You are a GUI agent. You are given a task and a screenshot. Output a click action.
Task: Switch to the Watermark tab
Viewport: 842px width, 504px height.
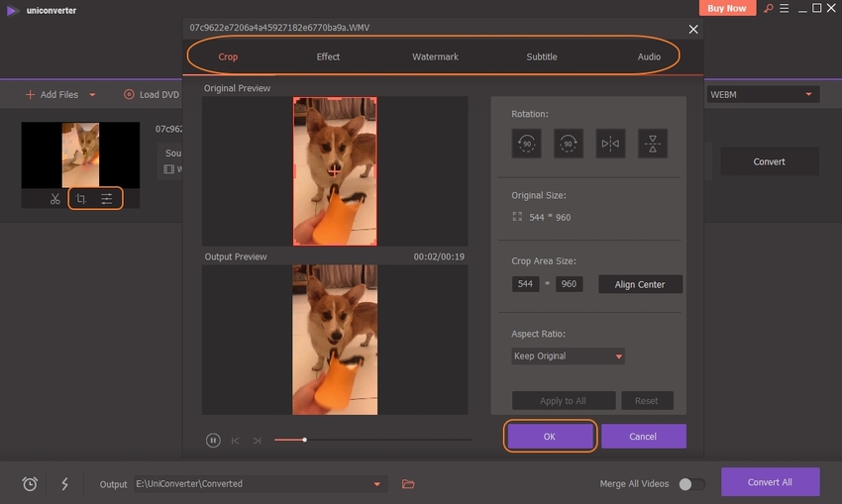coord(435,56)
